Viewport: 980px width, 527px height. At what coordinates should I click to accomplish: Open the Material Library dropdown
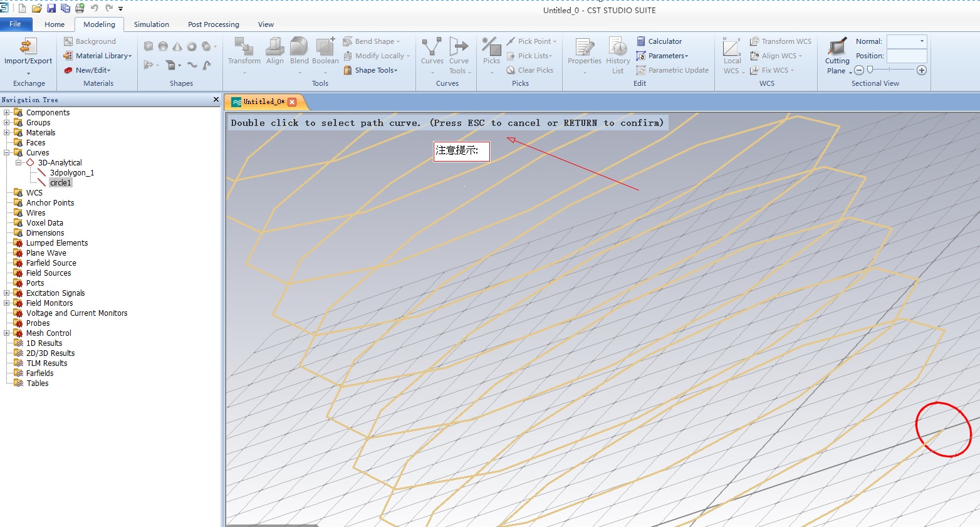[103, 56]
